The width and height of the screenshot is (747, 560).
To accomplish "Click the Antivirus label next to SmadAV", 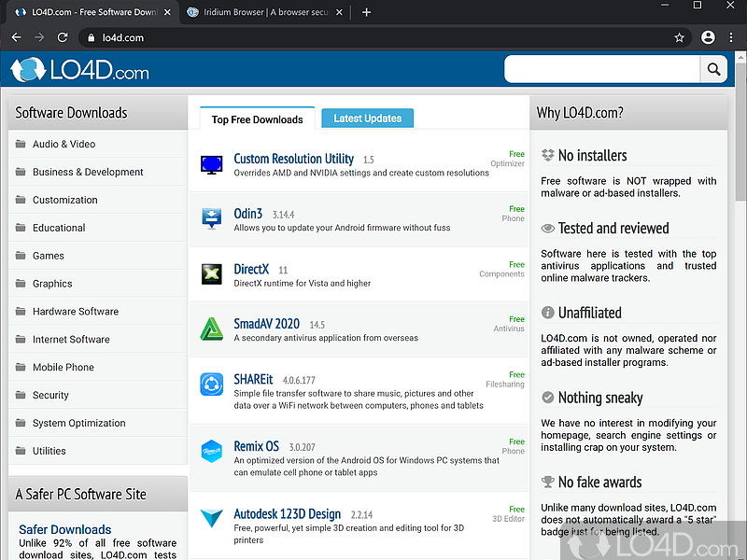I will tap(509, 329).
